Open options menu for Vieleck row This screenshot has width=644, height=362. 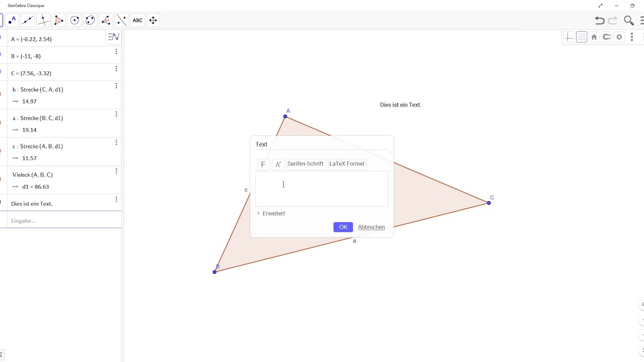pos(116,171)
